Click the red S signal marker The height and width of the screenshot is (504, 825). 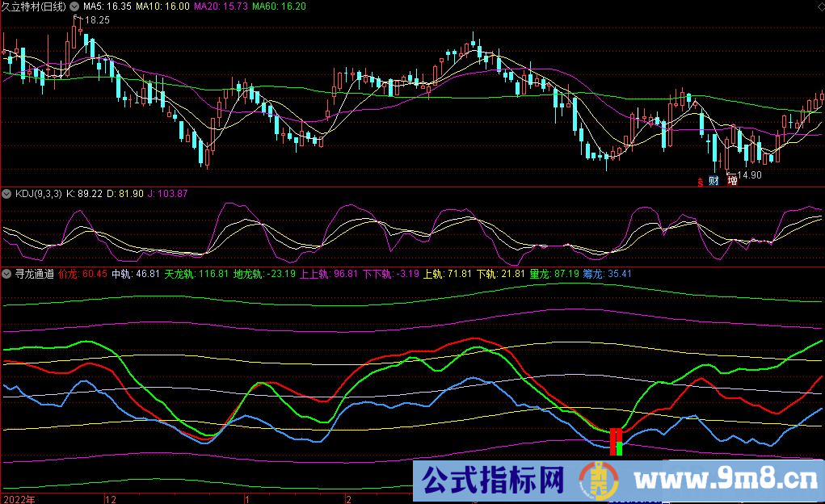[701, 182]
